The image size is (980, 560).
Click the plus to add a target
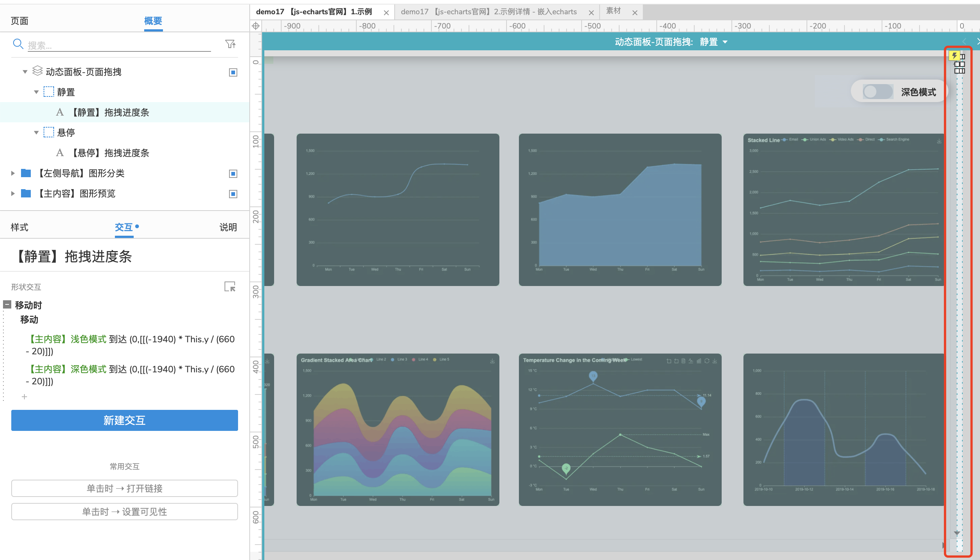click(x=24, y=396)
